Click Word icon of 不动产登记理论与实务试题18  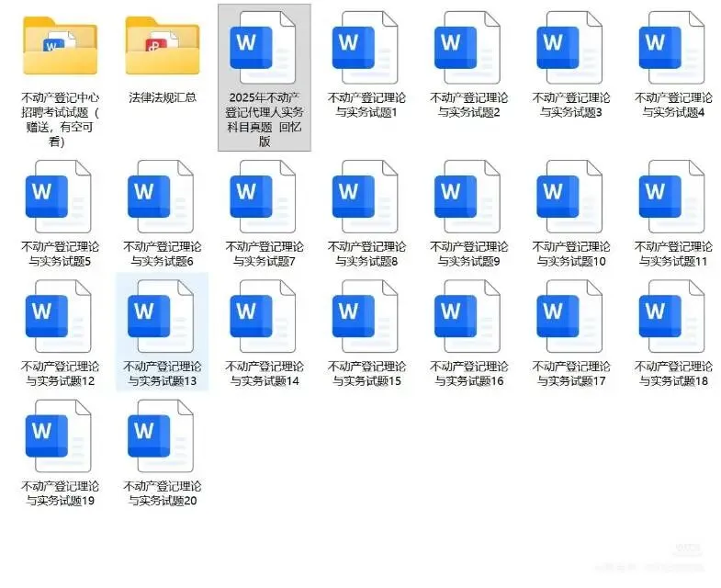click(x=671, y=316)
